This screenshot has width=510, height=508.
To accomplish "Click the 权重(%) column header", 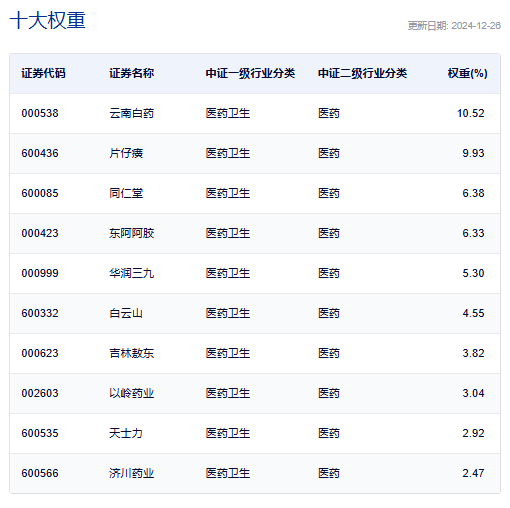I will click(x=467, y=73).
